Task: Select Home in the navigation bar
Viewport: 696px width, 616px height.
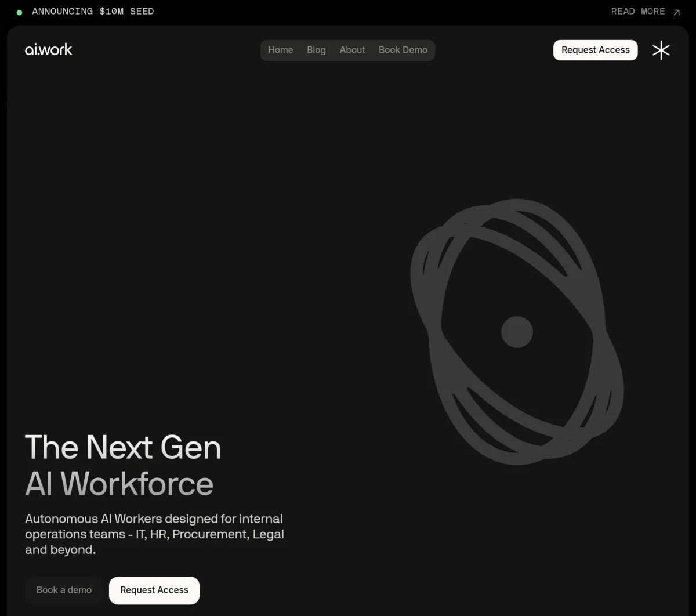Action: point(280,50)
